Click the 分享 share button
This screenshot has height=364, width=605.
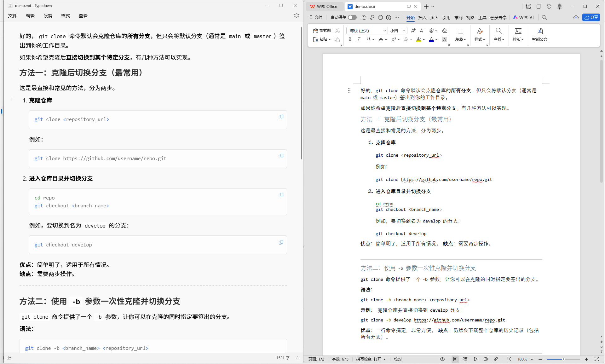591,17
